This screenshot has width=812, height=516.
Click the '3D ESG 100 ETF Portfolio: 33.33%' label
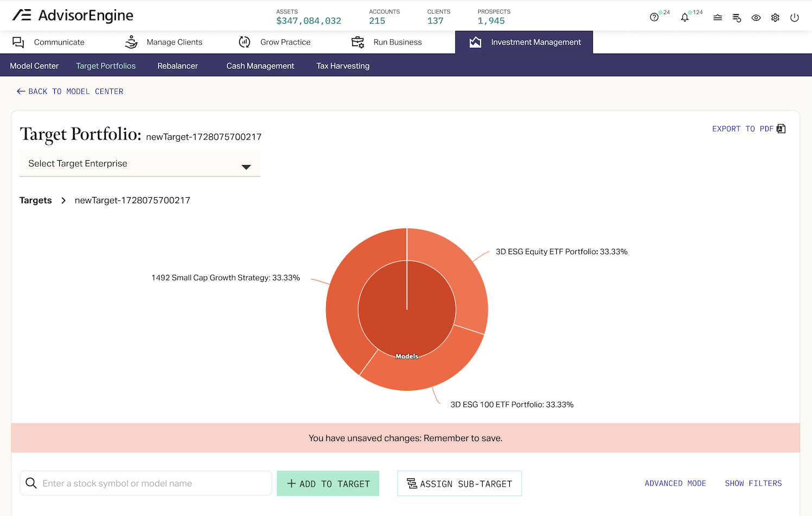coord(512,405)
